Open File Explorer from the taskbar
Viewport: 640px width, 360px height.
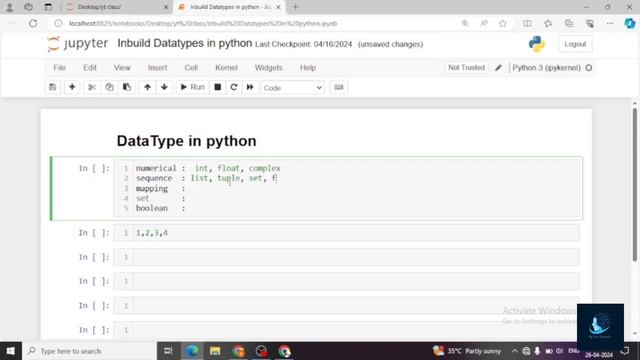click(215, 351)
